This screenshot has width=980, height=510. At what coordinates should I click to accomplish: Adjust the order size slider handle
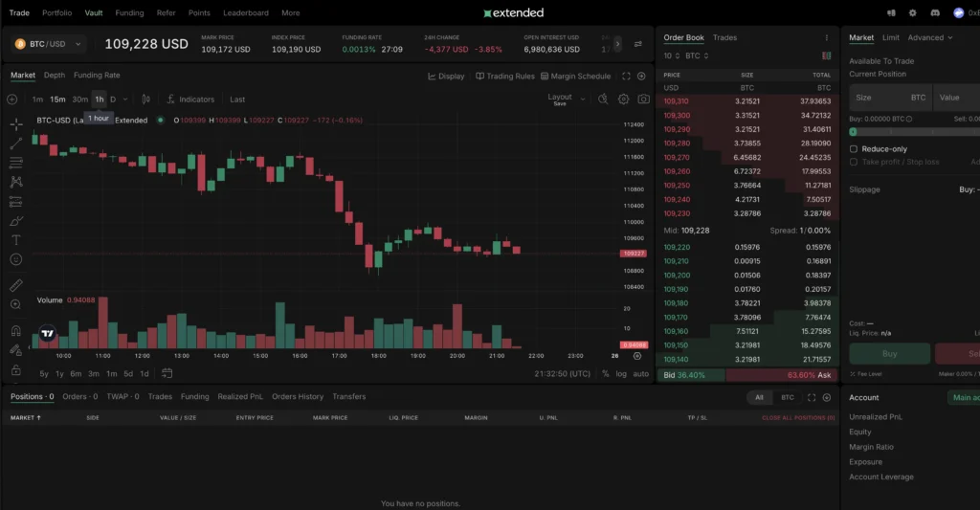click(x=853, y=132)
